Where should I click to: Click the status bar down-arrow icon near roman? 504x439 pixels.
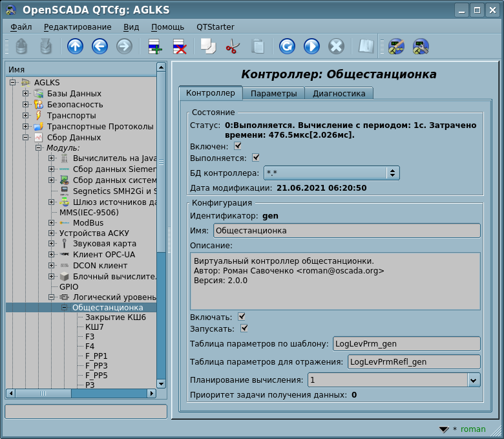point(444,429)
